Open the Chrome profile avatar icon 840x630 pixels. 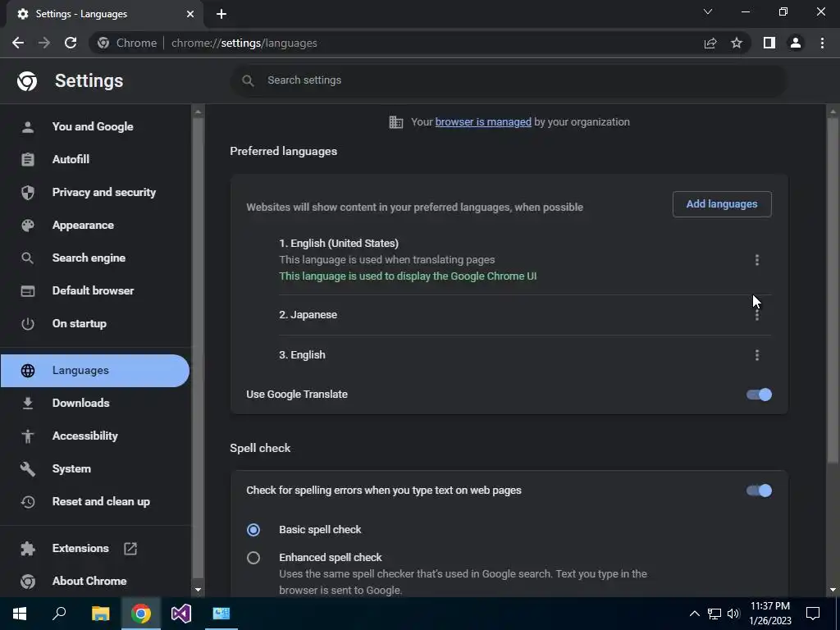click(796, 43)
